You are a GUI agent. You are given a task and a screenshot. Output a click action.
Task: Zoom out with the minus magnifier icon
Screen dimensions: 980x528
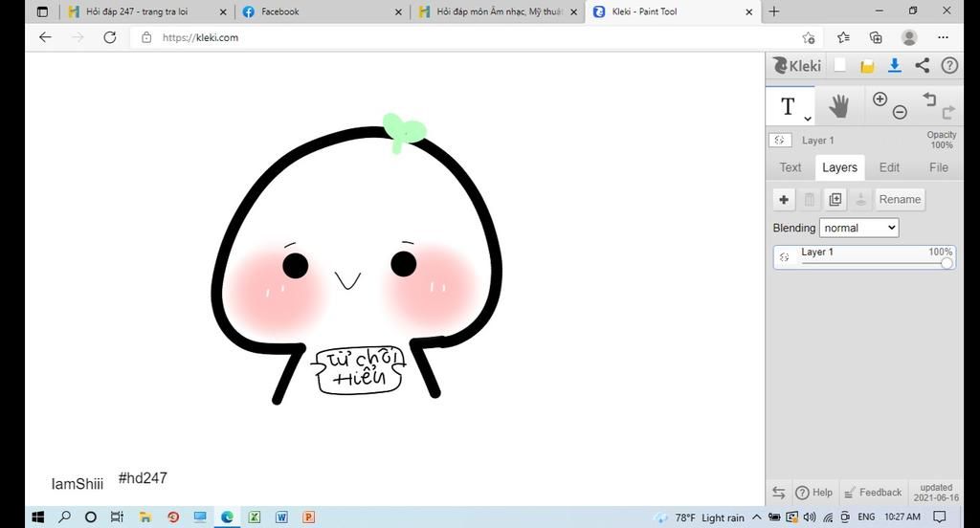coord(900,113)
